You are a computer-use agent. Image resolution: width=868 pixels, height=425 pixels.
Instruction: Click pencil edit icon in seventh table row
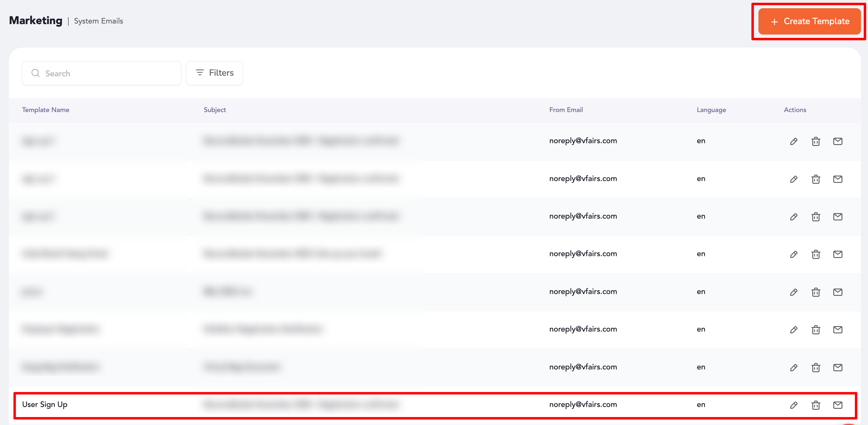point(794,367)
